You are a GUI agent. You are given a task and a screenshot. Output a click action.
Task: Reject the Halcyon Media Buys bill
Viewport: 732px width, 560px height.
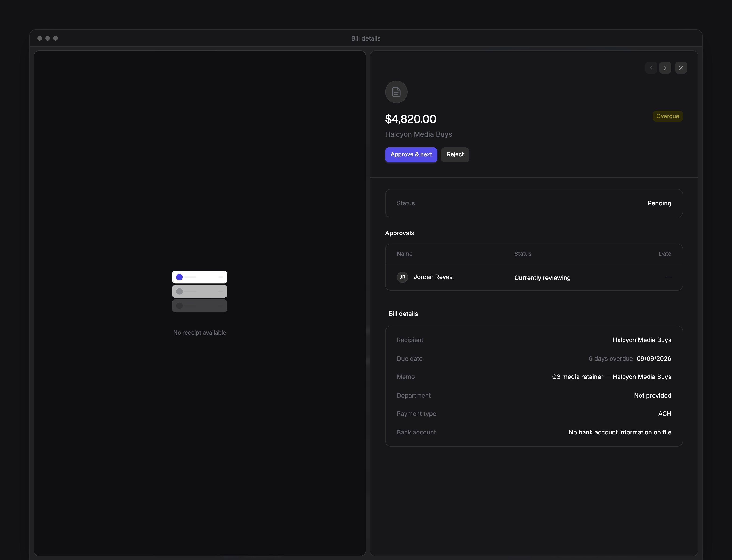[455, 155]
